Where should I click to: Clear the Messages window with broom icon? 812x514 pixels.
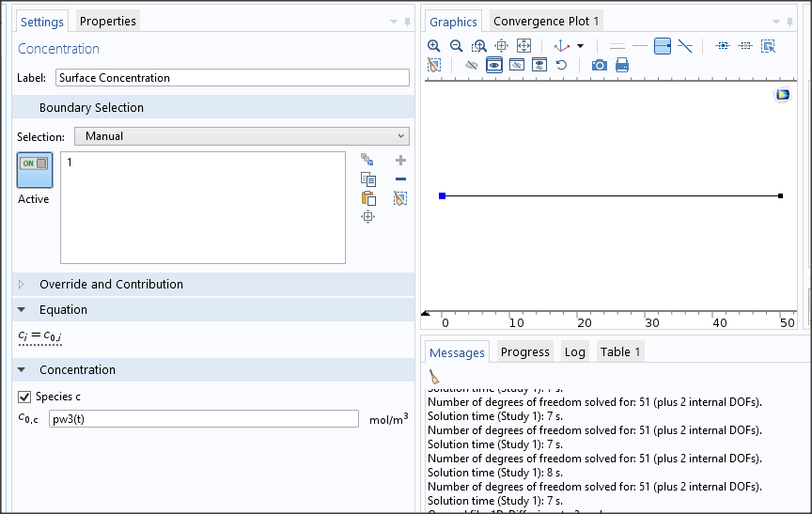433,376
